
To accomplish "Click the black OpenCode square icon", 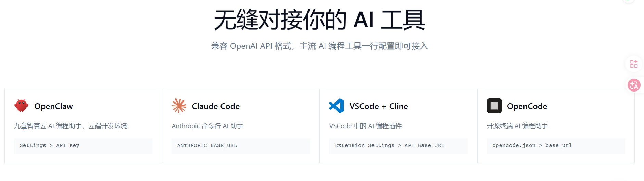I will coord(494,106).
